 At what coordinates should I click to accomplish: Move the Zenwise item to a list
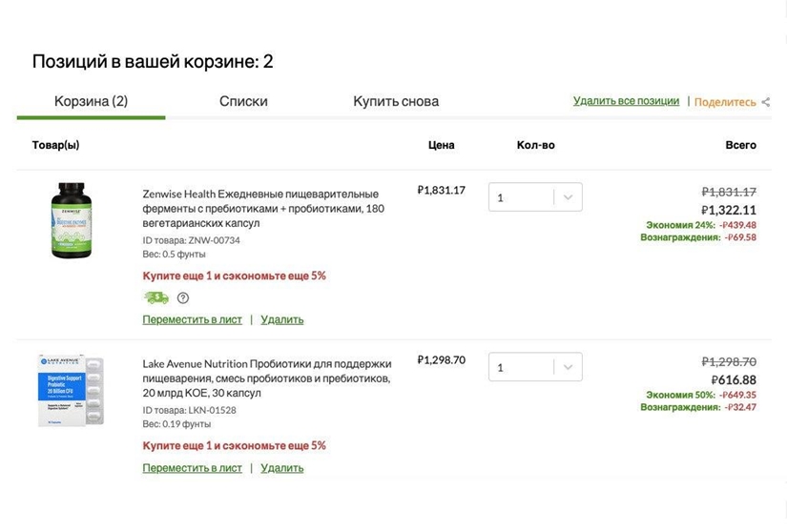click(192, 319)
